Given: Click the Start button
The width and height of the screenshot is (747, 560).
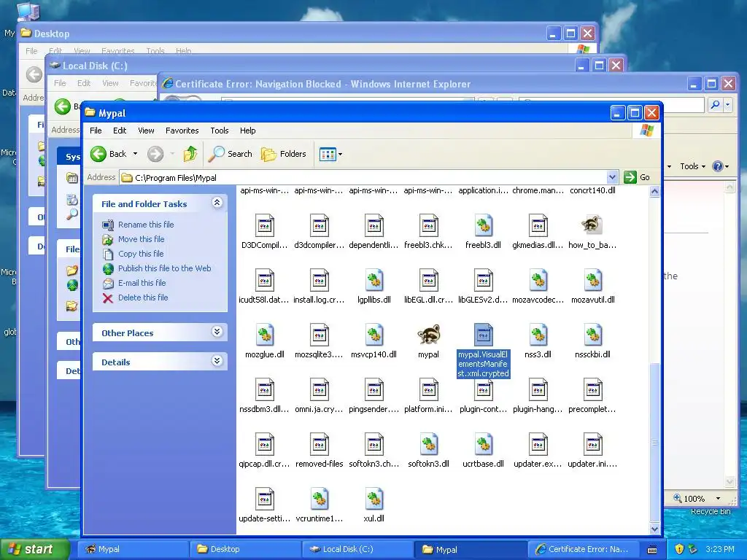Looking at the screenshot, I should 34,549.
